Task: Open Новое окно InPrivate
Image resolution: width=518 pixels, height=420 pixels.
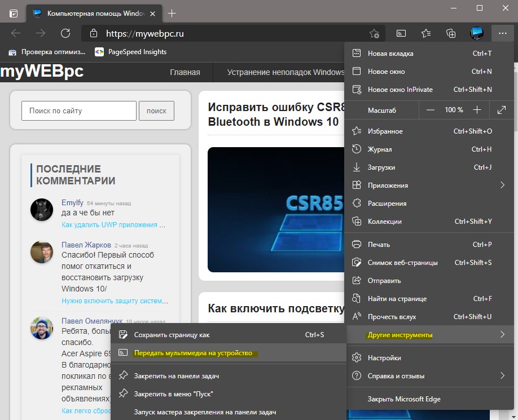Action: pyautogui.click(x=428, y=90)
